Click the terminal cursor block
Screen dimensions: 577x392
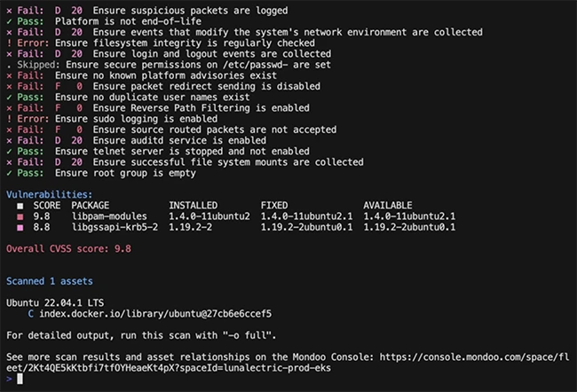point(20,379)
